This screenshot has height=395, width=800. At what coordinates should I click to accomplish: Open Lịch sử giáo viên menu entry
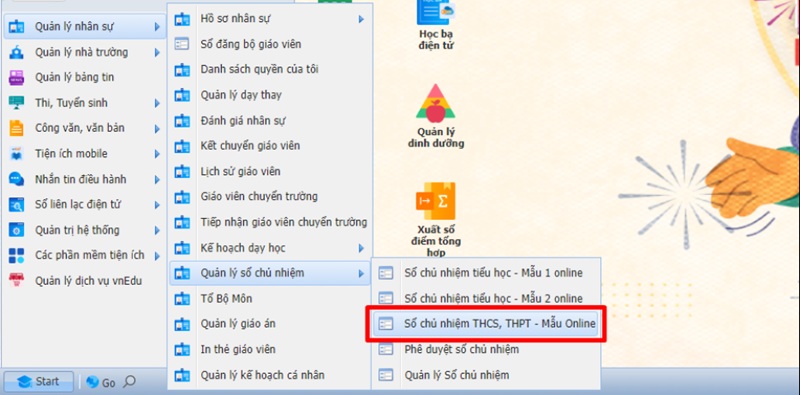[270, 171]
